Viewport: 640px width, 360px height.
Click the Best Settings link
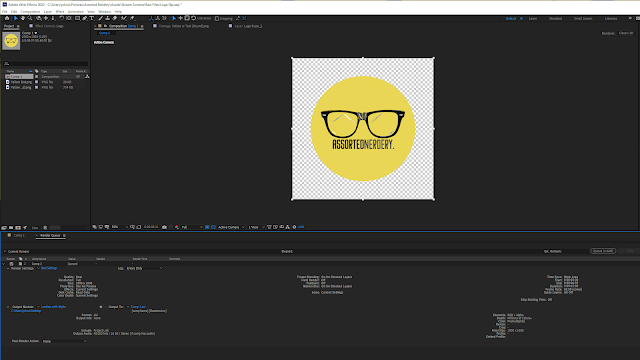coord(49,268)
